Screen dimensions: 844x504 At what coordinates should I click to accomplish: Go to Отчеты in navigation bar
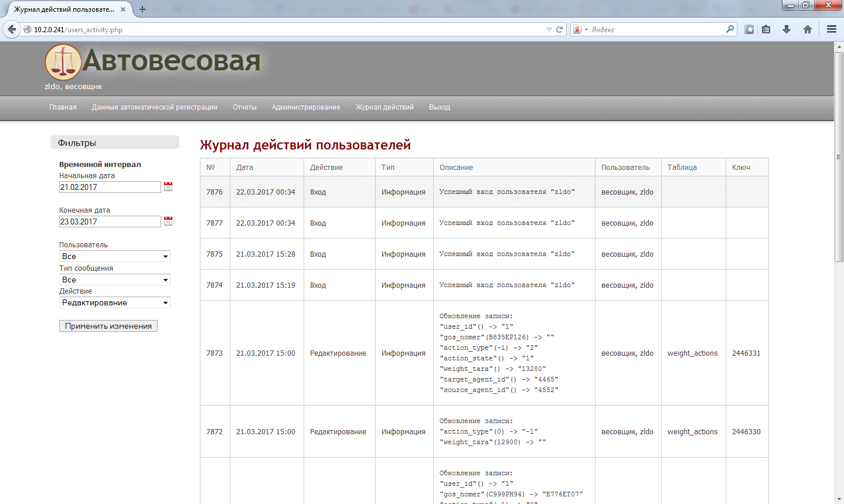244,107
